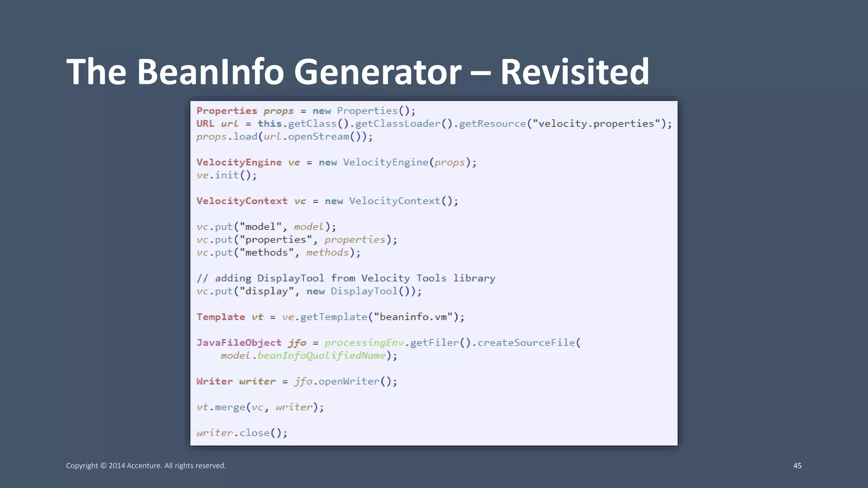Click the 'JavaFileObject jfo = processingEnv.getFiler()' line
The image size is (868, 488).
(388, 343)
